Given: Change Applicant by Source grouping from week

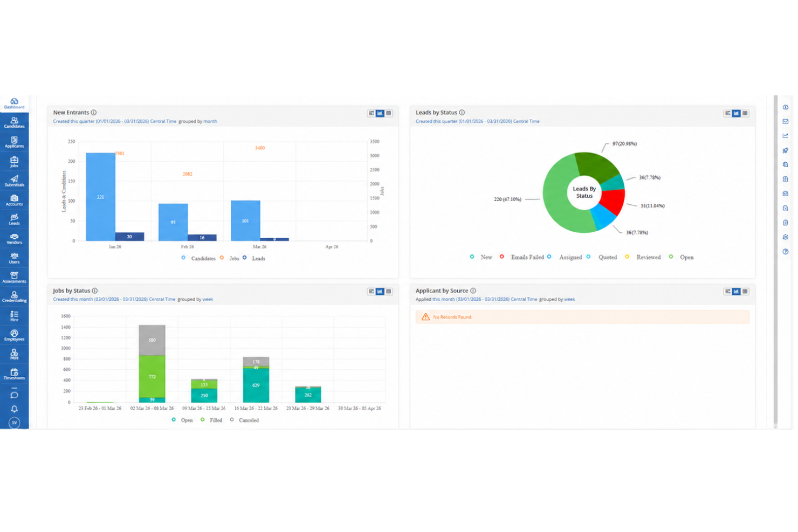Looking at the screenshot, I should tap(569, 299).
